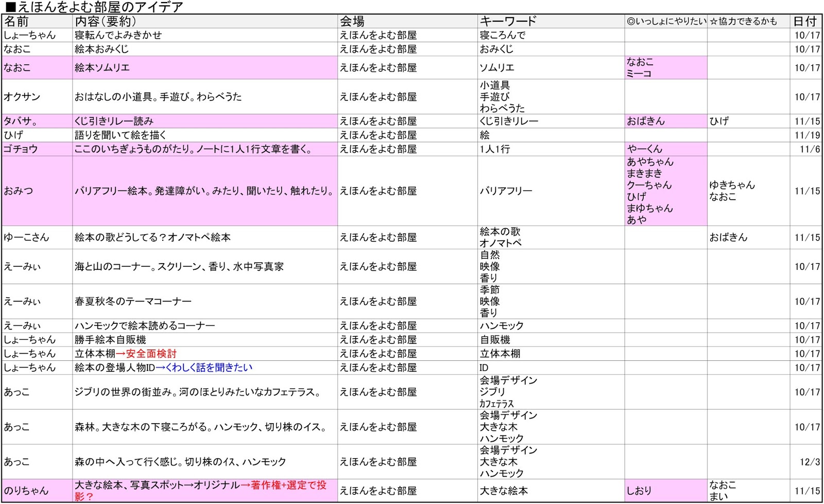Click the cell おはなしの小道具。手遊び。わらべうた

[x=205, y=97]
